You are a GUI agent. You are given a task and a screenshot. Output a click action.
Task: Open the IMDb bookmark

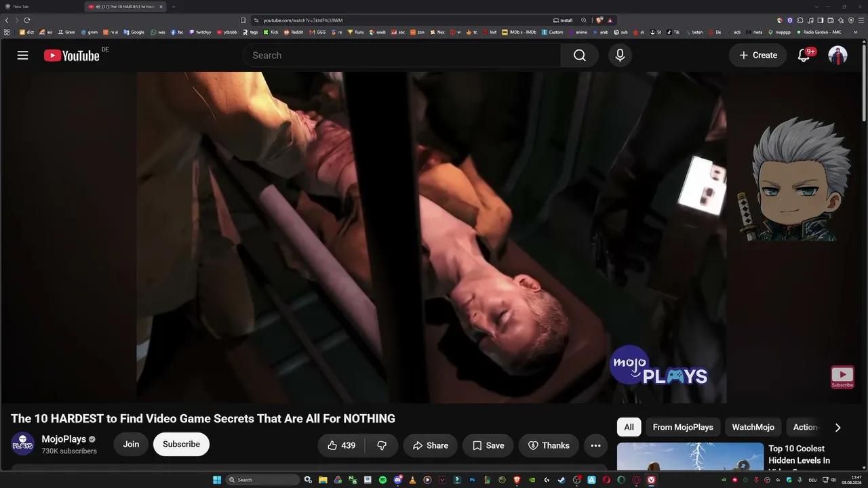519,32
